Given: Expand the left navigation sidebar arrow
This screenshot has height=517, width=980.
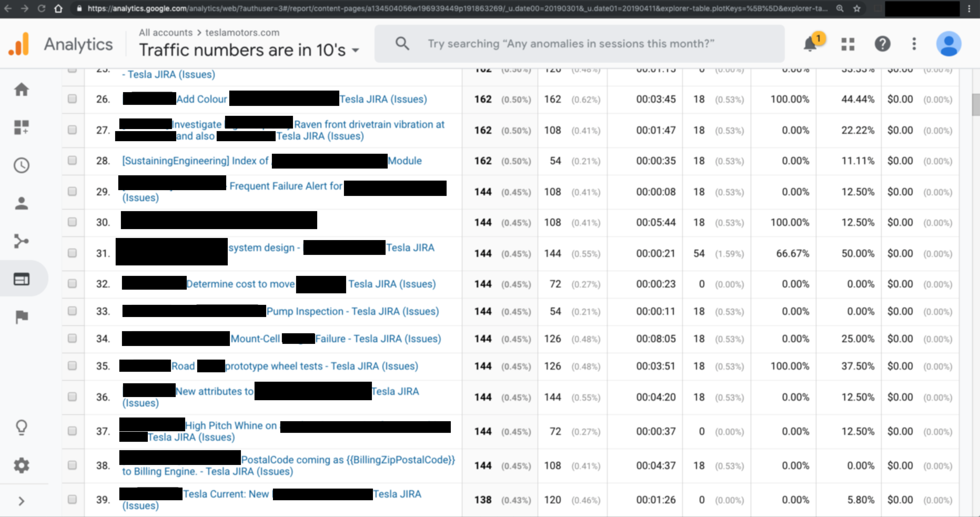Looking at the screenshot, I should click(22, 501).
